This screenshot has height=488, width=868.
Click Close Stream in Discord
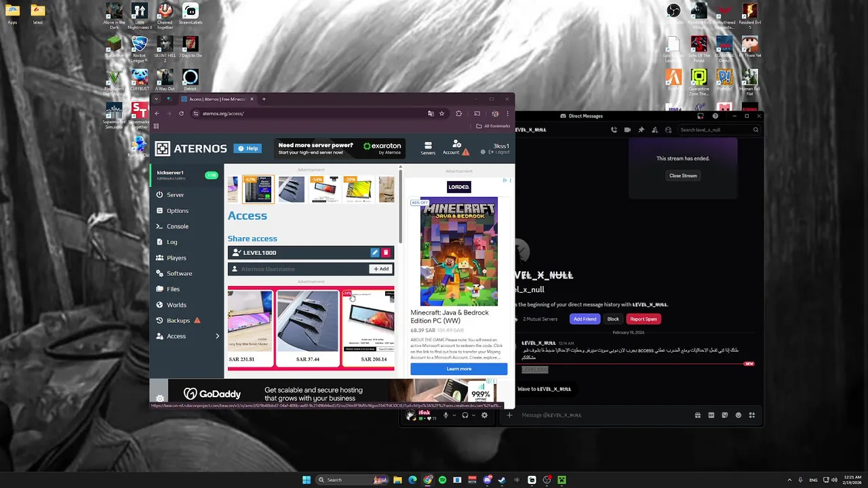pyautogui.click(x=683, y=176)
